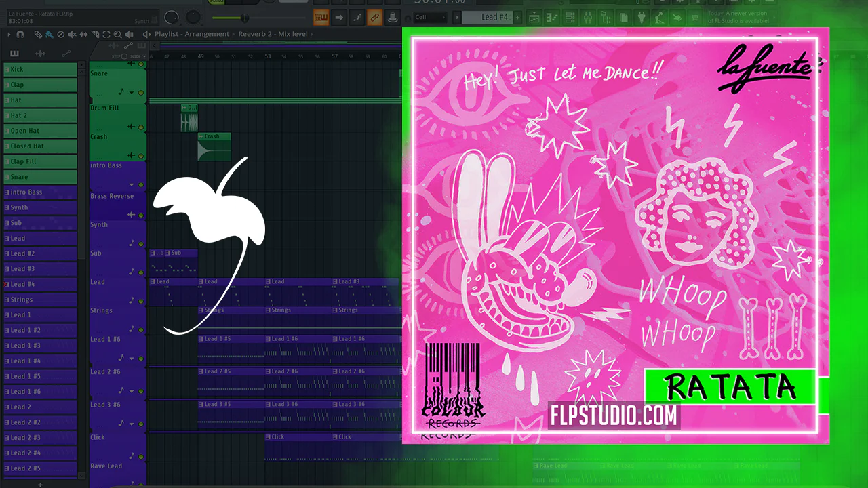The width and height of the screenshot is (868, 488).
Task: Select the Mute tool in playlist toolbar
Action: coord(73,34)
